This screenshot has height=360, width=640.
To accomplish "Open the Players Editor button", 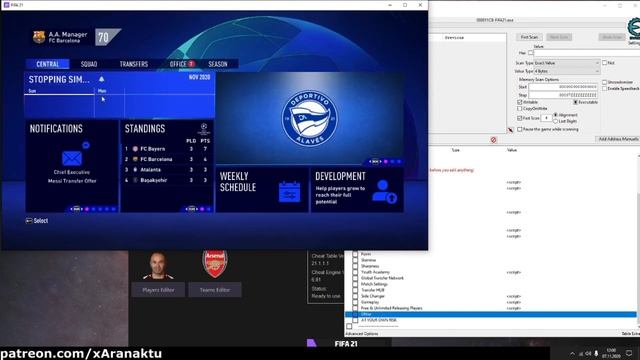I will [158, 290].
